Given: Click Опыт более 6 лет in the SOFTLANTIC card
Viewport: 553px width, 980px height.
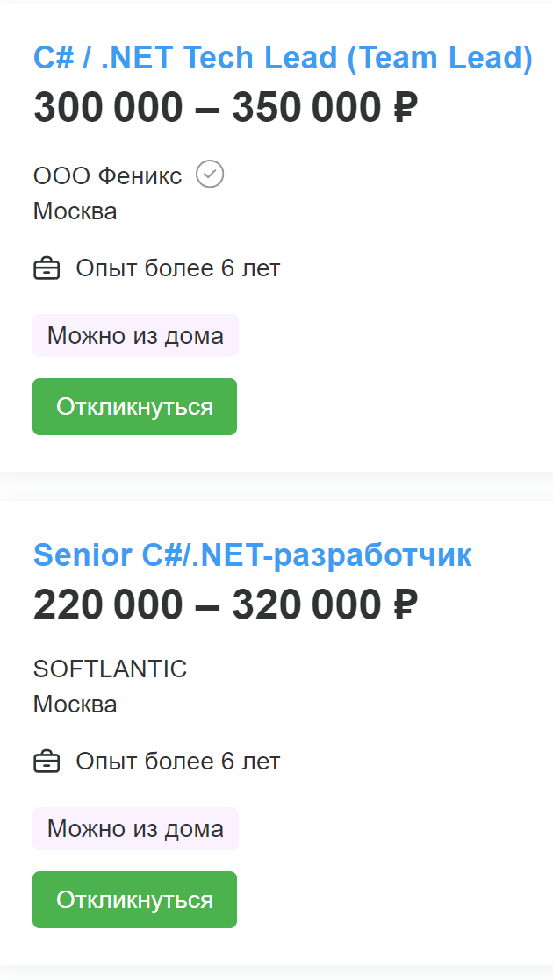Looking at the screenshot, I should click(177, 762).
